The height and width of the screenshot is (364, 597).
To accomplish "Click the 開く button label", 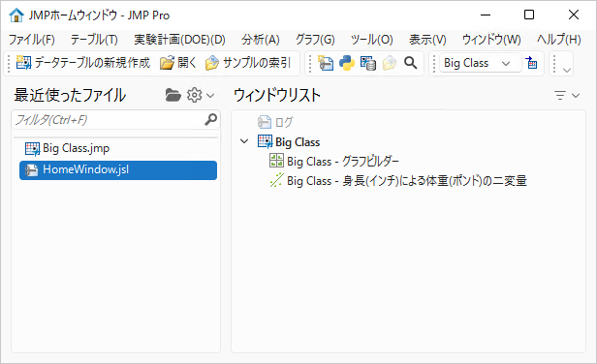I will [187, 63].
